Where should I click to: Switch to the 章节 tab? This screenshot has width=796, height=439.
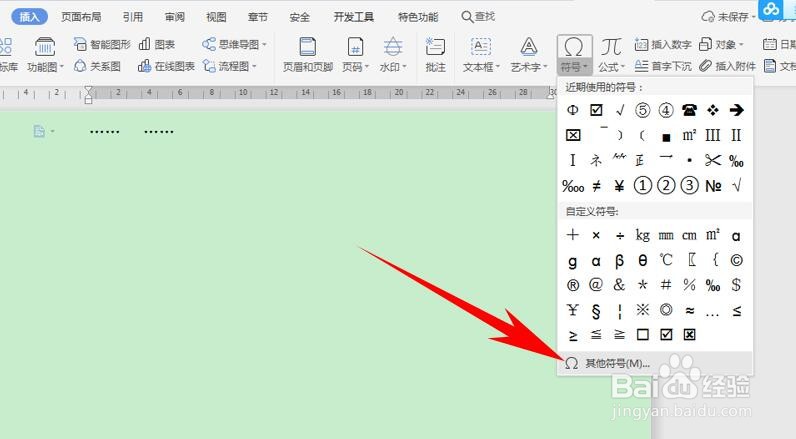click(x=258, y=17)
